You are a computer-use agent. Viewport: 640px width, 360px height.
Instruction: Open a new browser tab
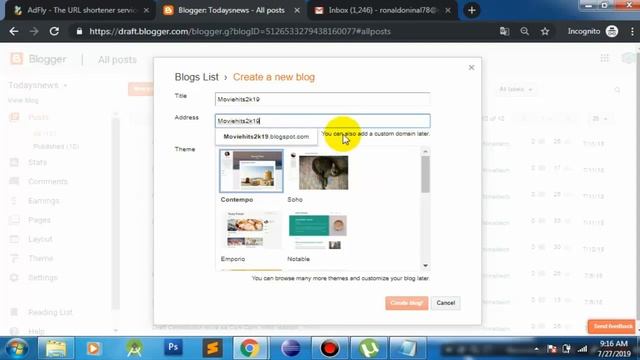click(472, 11)
